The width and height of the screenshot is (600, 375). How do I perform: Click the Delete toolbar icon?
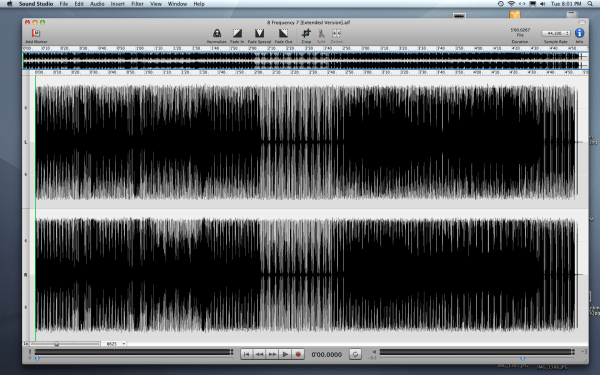tap(336, 33)
